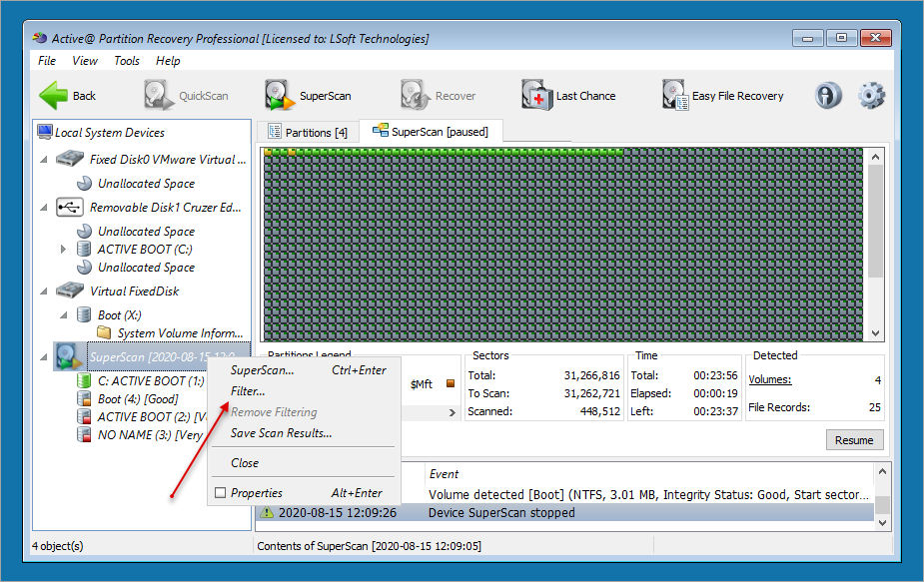Launch Easy File Recovery icon

pos(675,96)
